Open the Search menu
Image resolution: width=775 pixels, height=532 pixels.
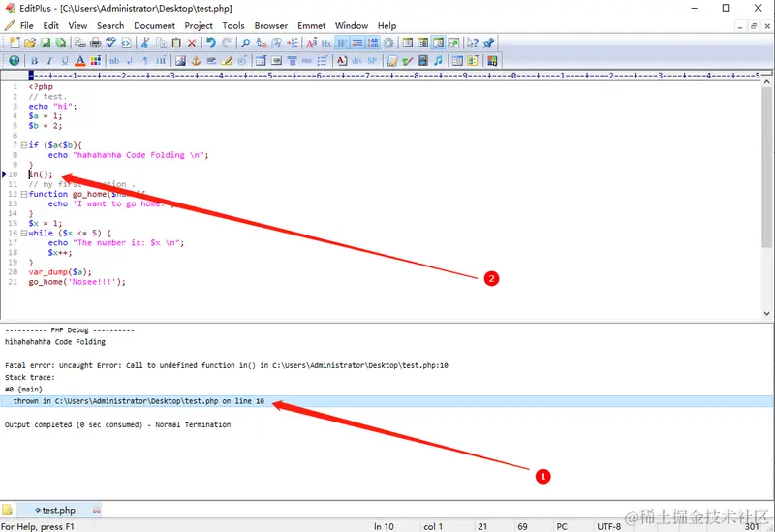tap(110, 26)
